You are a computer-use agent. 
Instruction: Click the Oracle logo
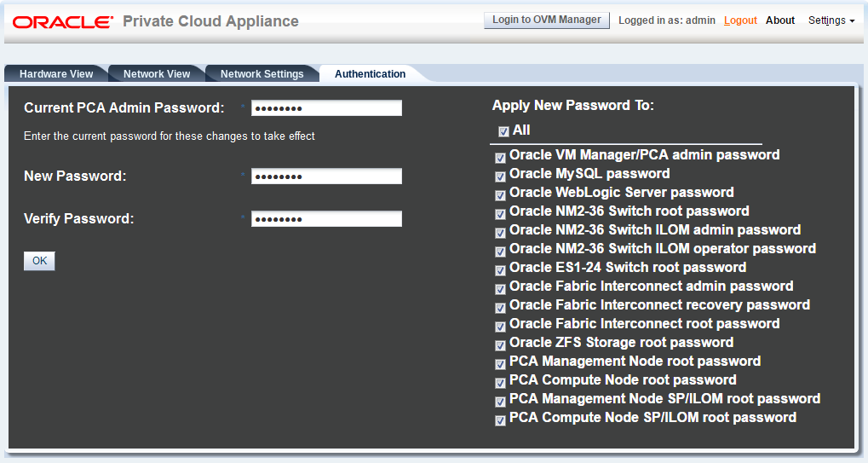coord(63,21)
